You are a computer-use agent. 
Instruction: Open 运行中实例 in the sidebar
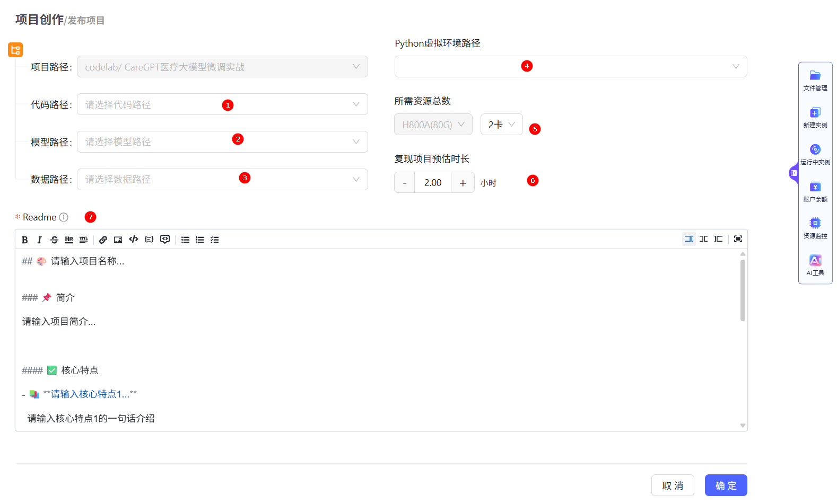point(815,154)
